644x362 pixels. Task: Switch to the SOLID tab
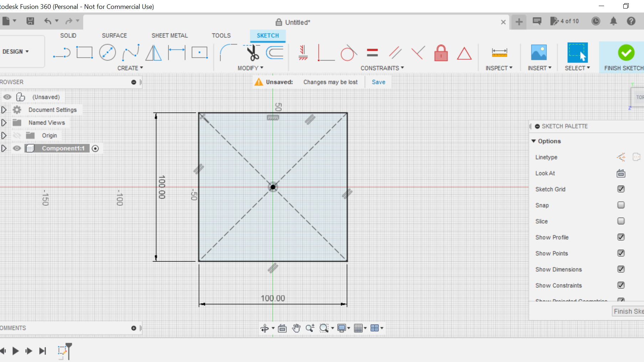[68, 35]
